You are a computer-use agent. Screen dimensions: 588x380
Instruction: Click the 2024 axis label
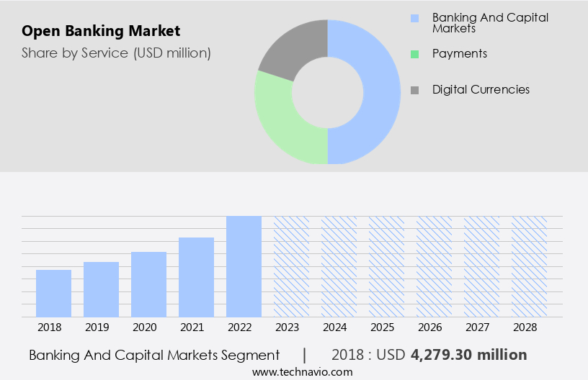click(335, 327)
